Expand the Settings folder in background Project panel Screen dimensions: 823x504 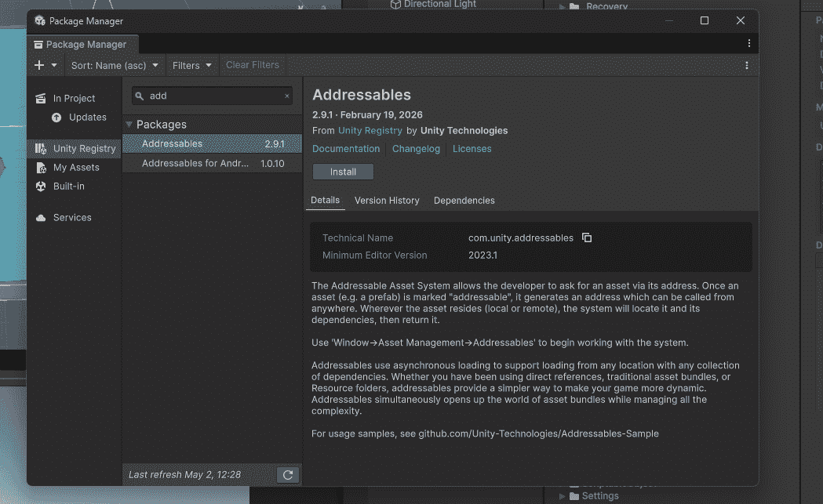click(562, 496)
